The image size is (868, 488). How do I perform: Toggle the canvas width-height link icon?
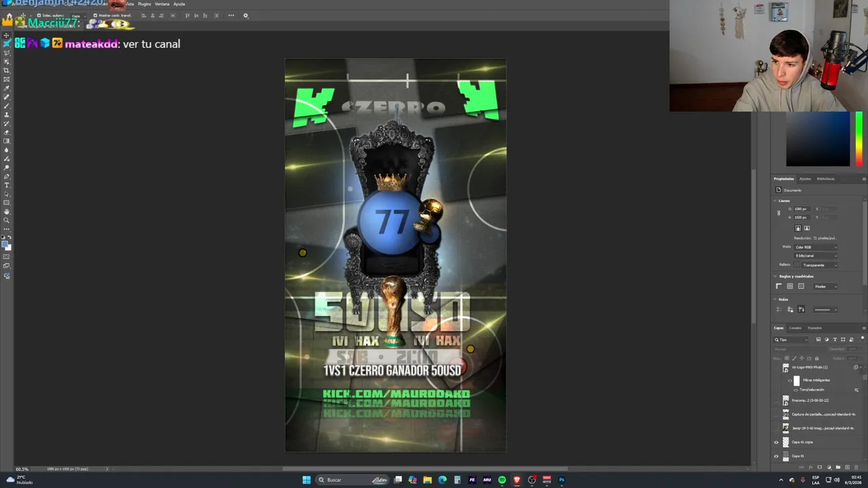tap(778, 213)
